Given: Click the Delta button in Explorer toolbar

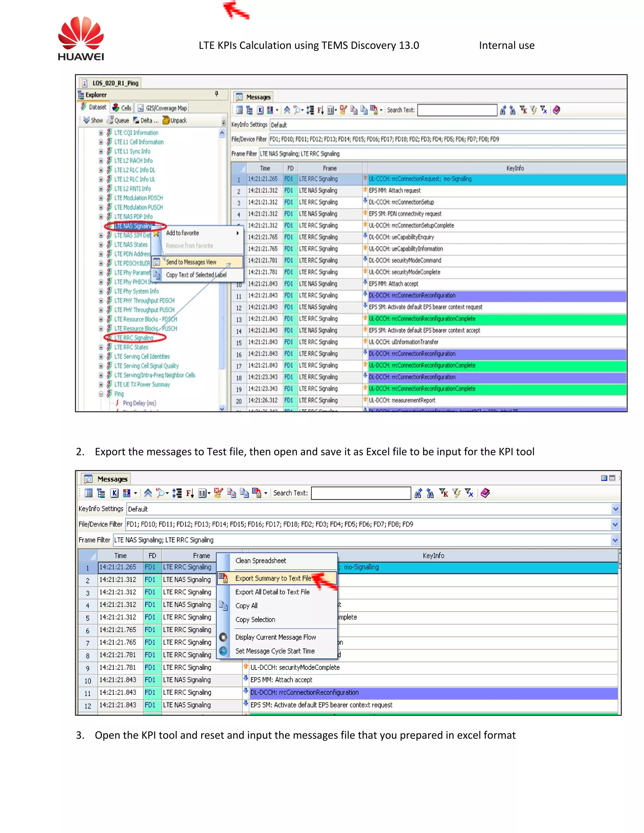Looking at the screenshot, I should pos(145,120).
